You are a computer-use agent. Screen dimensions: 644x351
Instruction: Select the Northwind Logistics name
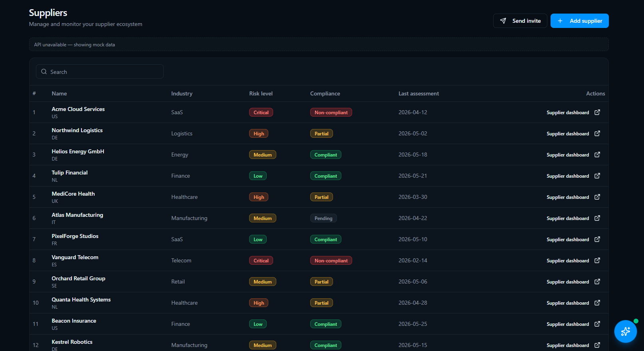77,130
